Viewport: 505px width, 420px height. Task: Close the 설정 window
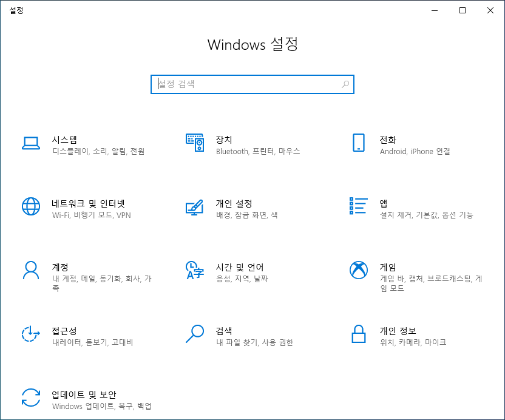pyautogui.click(x=490, y=10)
